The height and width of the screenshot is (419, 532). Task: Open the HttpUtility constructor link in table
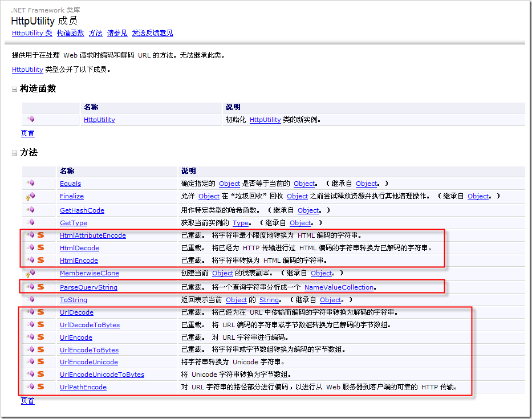[99, 120]
